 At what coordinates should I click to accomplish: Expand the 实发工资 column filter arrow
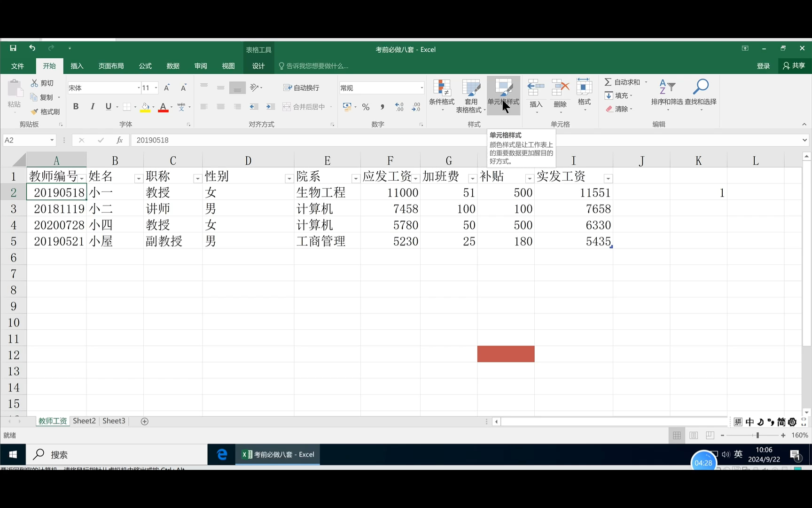point(609,179)
